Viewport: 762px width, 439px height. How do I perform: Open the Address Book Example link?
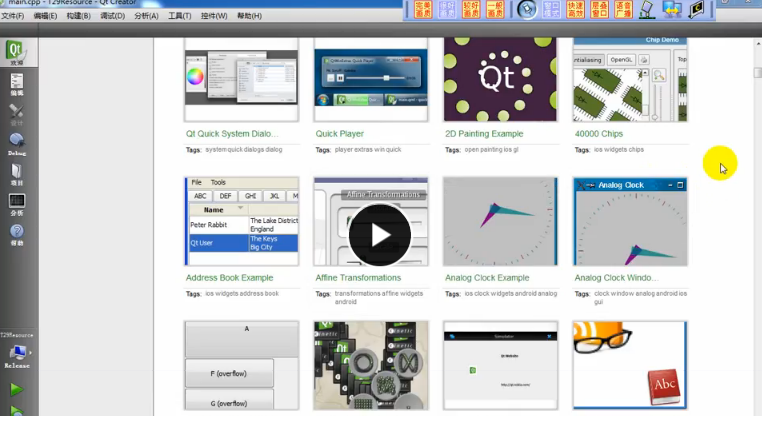(x=229, y=278)
